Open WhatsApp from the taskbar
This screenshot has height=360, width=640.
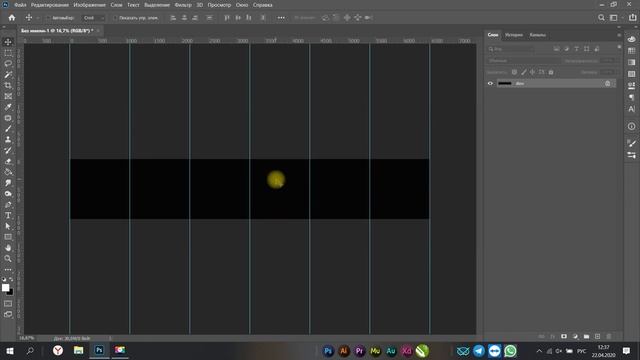tap(510, 351)
